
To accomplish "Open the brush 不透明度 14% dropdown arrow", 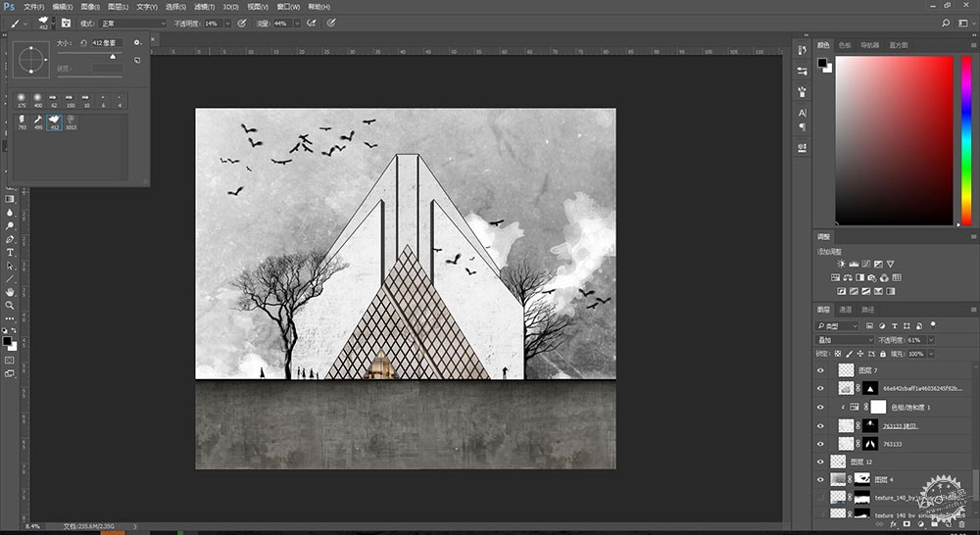I will click(227, 24).
